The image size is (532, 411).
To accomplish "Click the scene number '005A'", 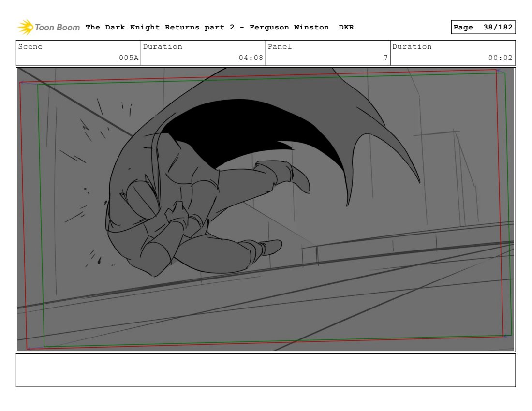I will (129, 58).
